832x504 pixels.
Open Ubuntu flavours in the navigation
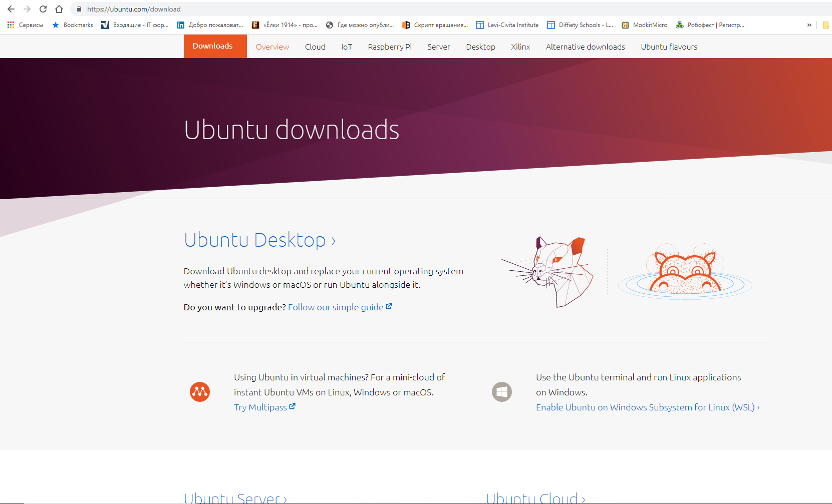[669, 47]
